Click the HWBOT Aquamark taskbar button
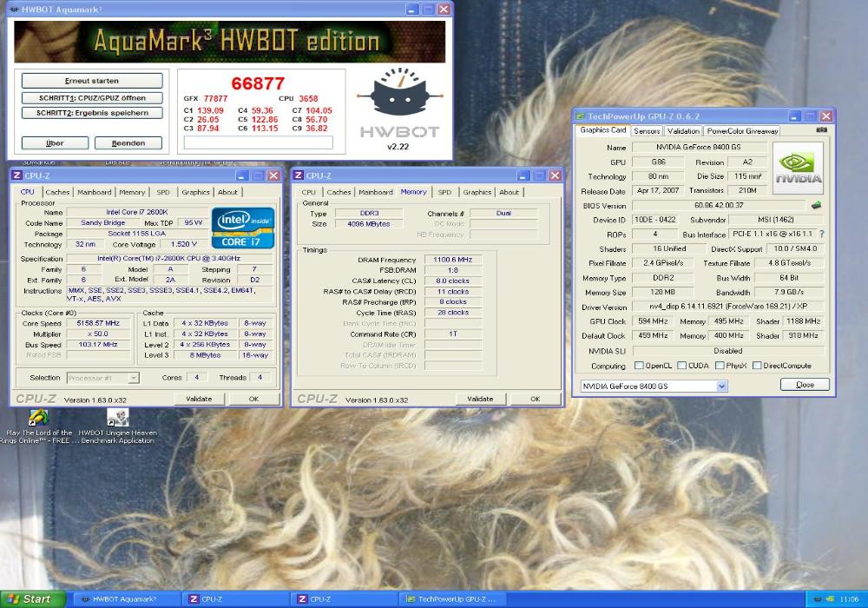This screenshot has width=868, height=608. [127, 599]
